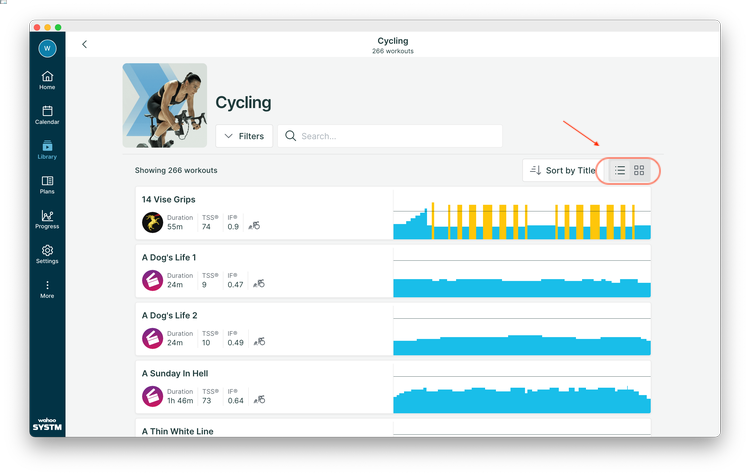The width and height of the screenshot is (750, 476).
Task: Click the 14 Vise Grips badge icon
Action: click(x=153, y=222)
